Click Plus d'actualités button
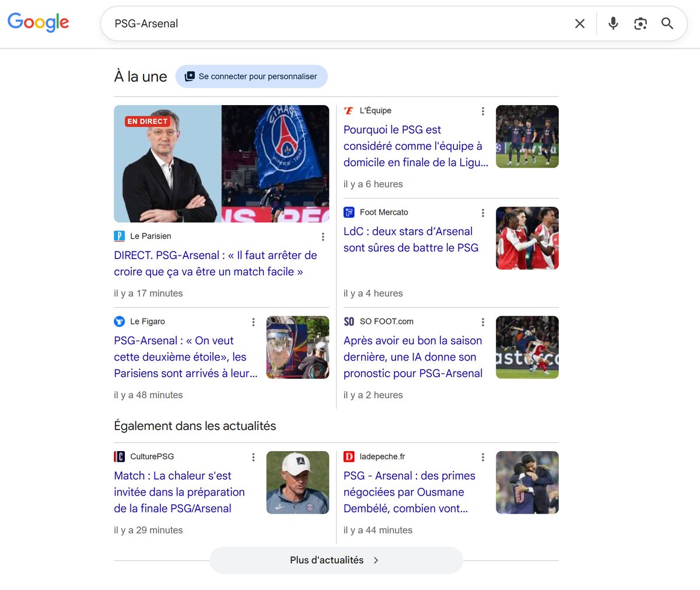 coord(336,560)
